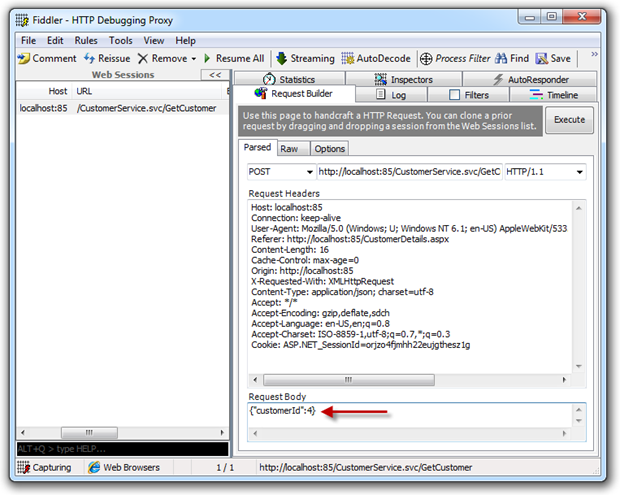Image resolution: width=620 pixels, height=495 pixels.
Task: Toggle Streaming mode icon
Action: point(281,59)
